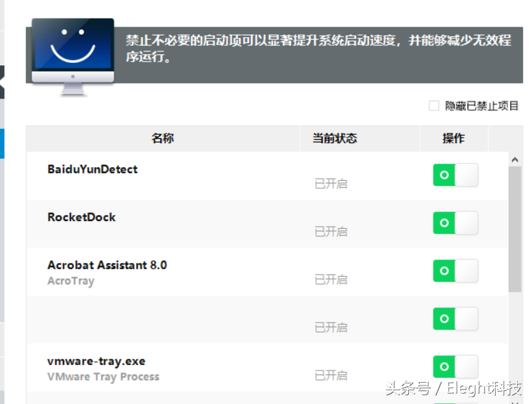Click 已开启 status in vmware-tray.exe row
The height and width of the screenshot is (404, 532).
point(331,375)
